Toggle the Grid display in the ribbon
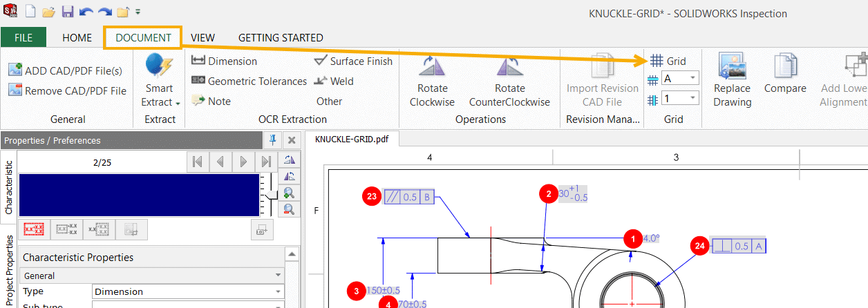This screenshot has width=868, height=308. (668, 61)
